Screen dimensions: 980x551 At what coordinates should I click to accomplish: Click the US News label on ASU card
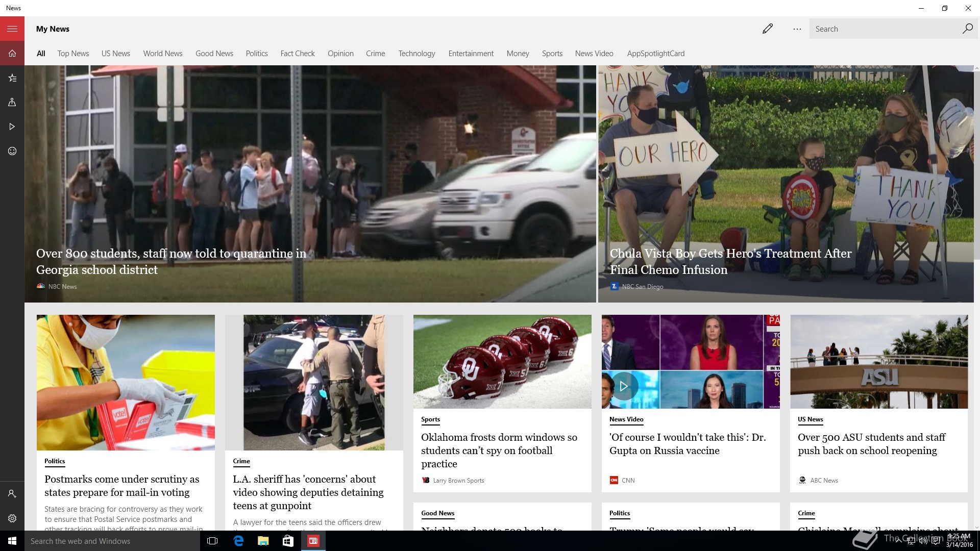[811, 419]
